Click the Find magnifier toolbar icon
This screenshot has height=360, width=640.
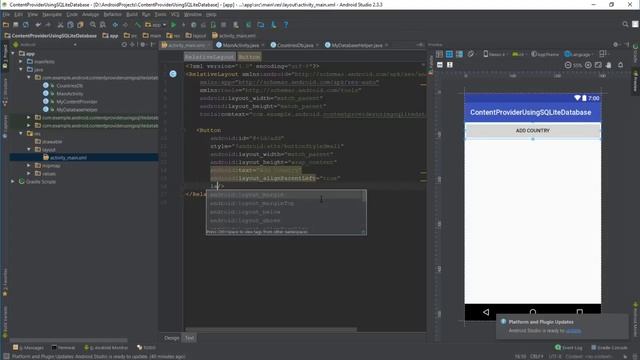93,25
